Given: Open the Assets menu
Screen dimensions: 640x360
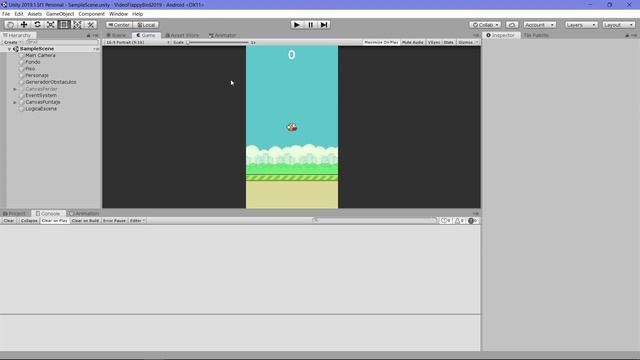Looking at the screenshot, I should click(x=35, y=14).
